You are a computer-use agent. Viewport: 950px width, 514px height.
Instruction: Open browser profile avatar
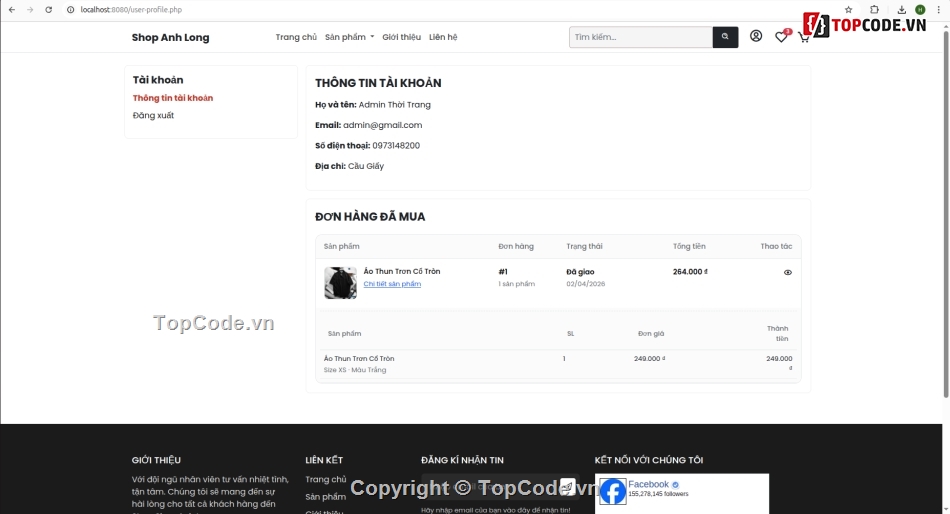point(920,10)
